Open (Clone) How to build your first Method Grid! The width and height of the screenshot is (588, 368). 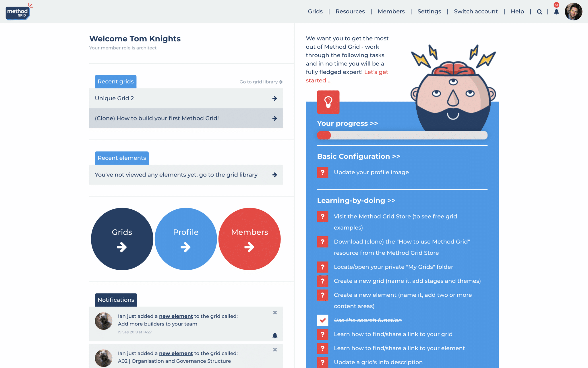click(x=186, y=118)
